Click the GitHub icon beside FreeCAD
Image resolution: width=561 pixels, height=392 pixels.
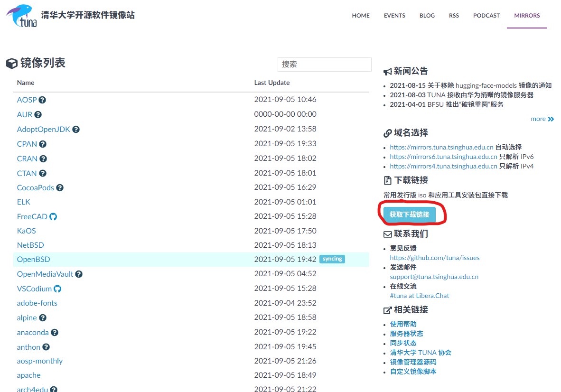click(53, 217)
